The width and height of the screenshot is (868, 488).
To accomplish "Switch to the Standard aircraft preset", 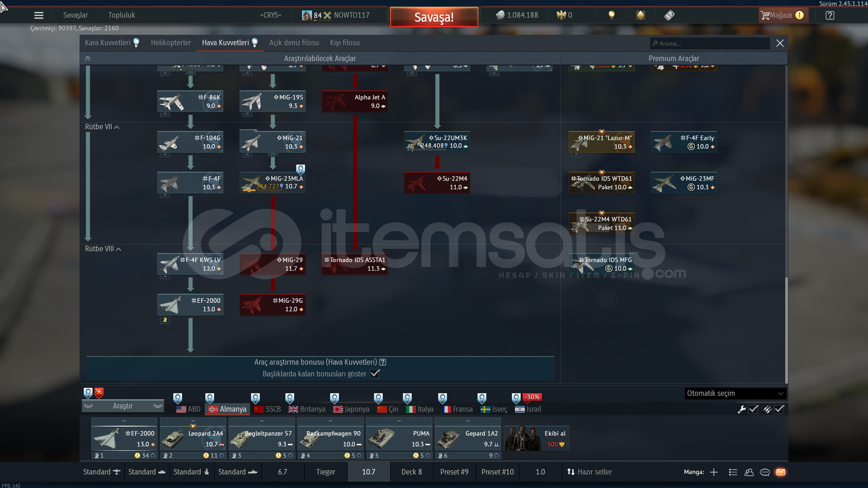I will 102,472.
